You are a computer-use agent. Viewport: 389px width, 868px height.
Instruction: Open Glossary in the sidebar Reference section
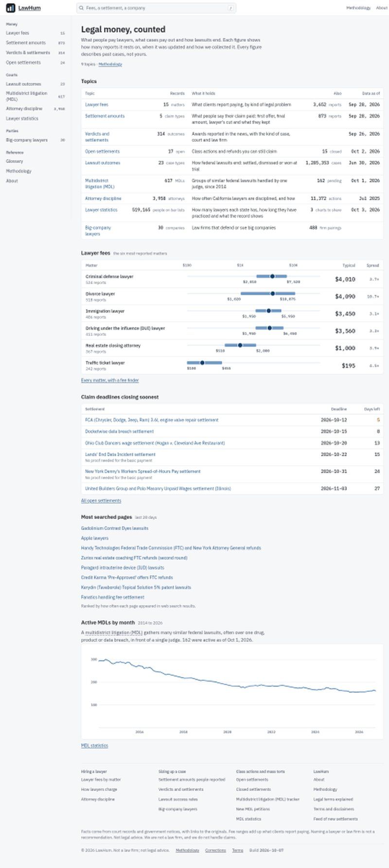click(x=14, y=162)
